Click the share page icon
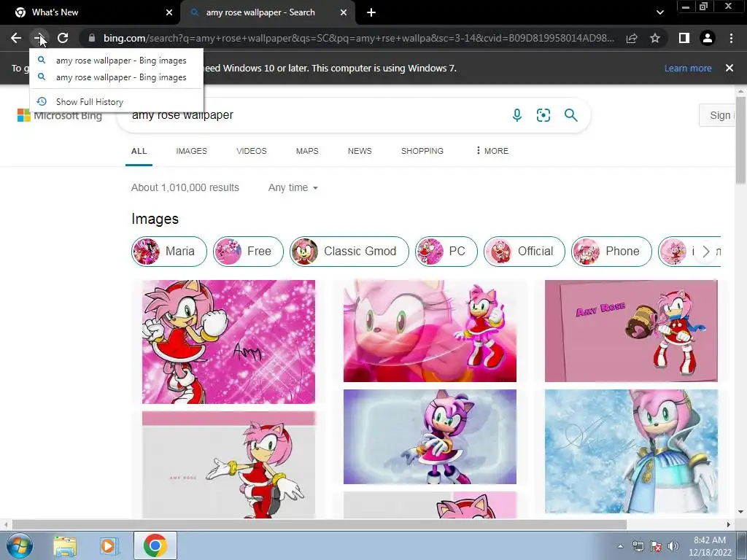747x560 pixels. pyautogui.click(x=632, y=38)
